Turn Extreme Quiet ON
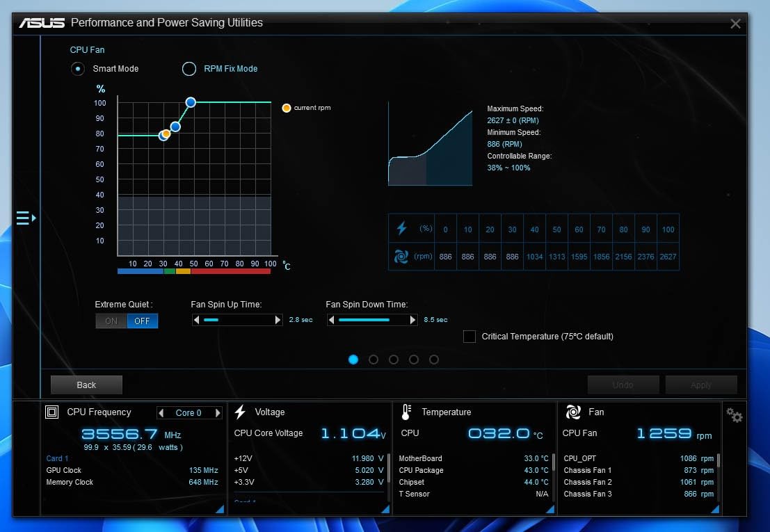The image size is (770, 532). click(x=111, y=321)
